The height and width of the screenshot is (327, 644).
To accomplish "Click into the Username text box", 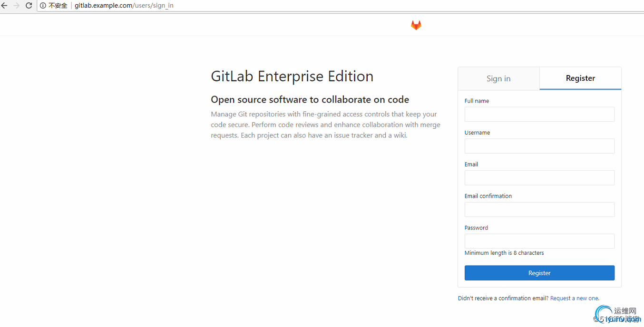I will click(539, 146).
